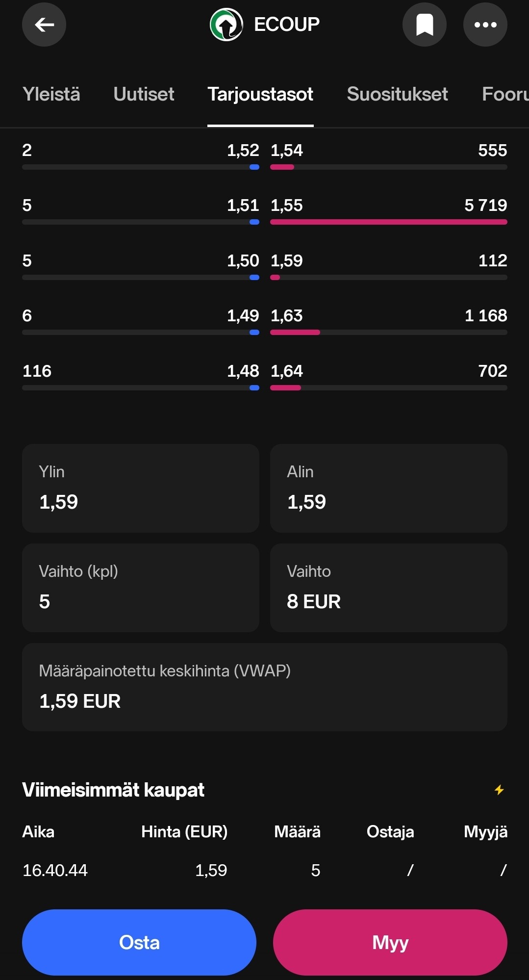Toggle the bookmark for ECOUP

coord(424,25)
